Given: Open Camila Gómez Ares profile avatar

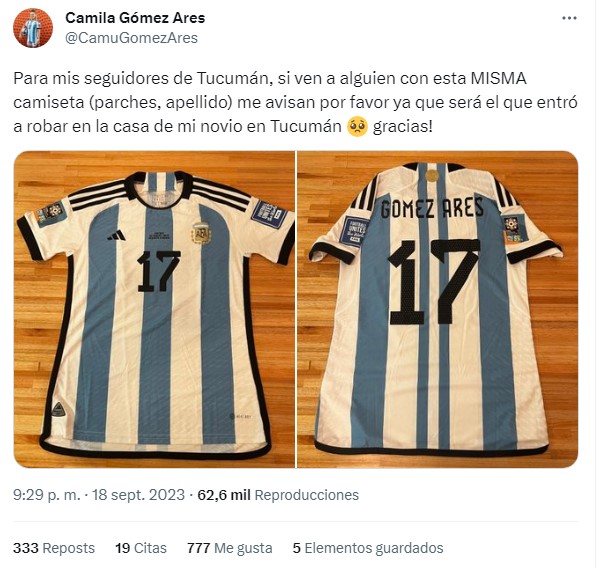Looking at the screenshot, I should 33,28.
